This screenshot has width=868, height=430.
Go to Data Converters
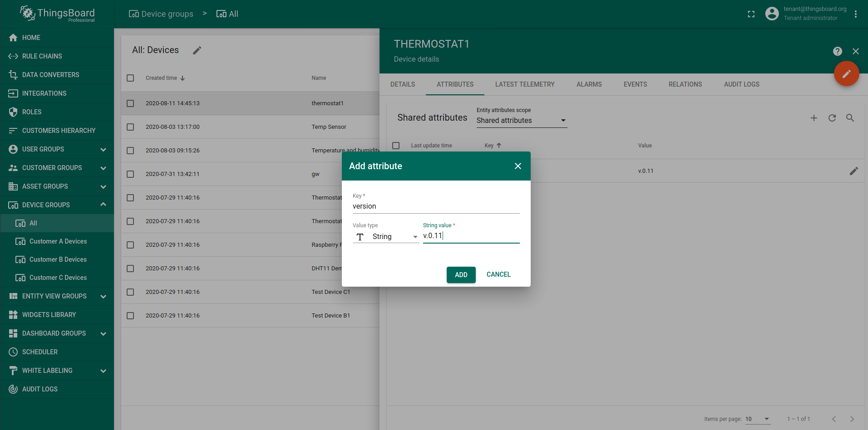coord(57,75)
